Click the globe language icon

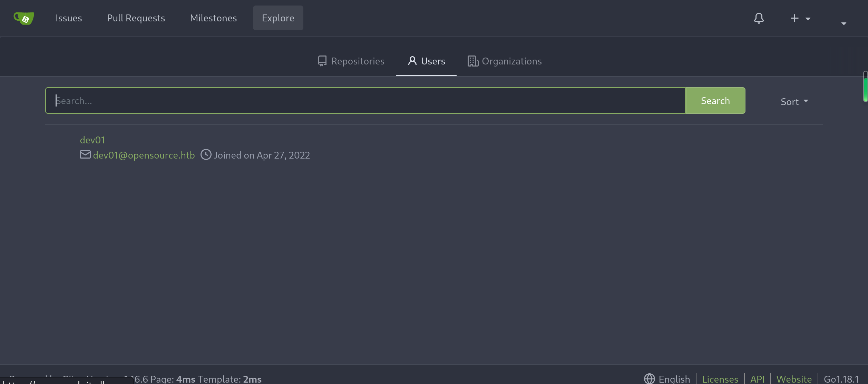pos(649,379)
